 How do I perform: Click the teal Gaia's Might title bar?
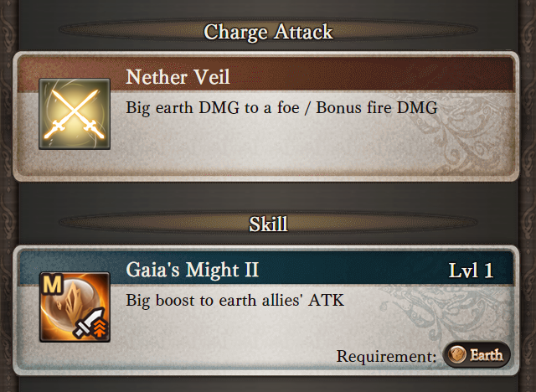(x=352, y=270)
